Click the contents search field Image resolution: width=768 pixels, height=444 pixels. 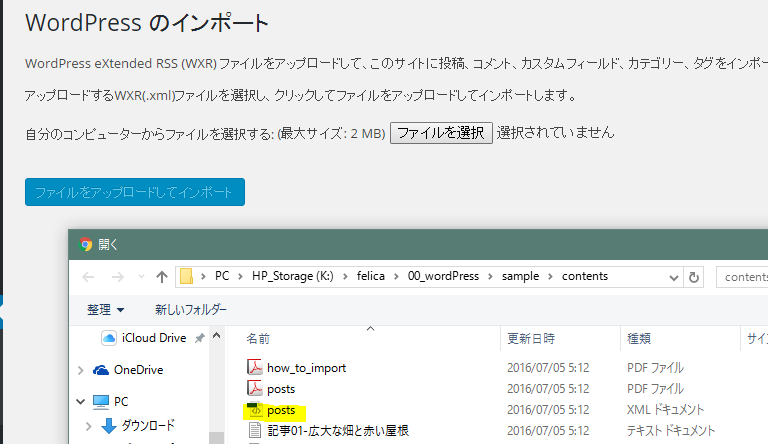click(742, 277)
